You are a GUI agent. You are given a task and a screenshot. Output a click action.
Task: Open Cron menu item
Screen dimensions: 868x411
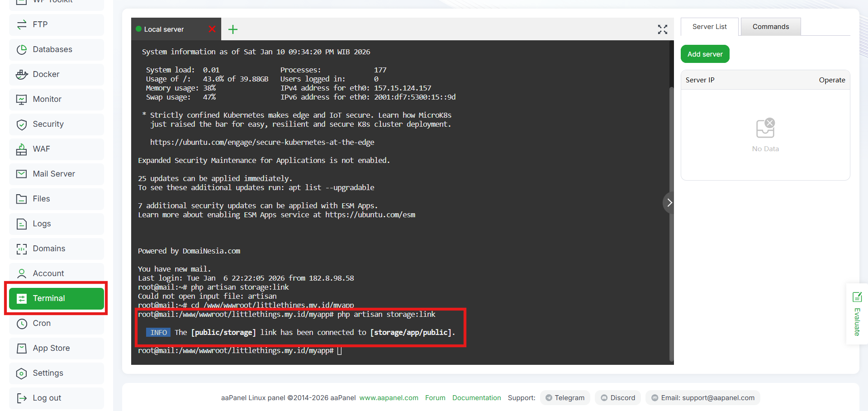tap(57, 323)
